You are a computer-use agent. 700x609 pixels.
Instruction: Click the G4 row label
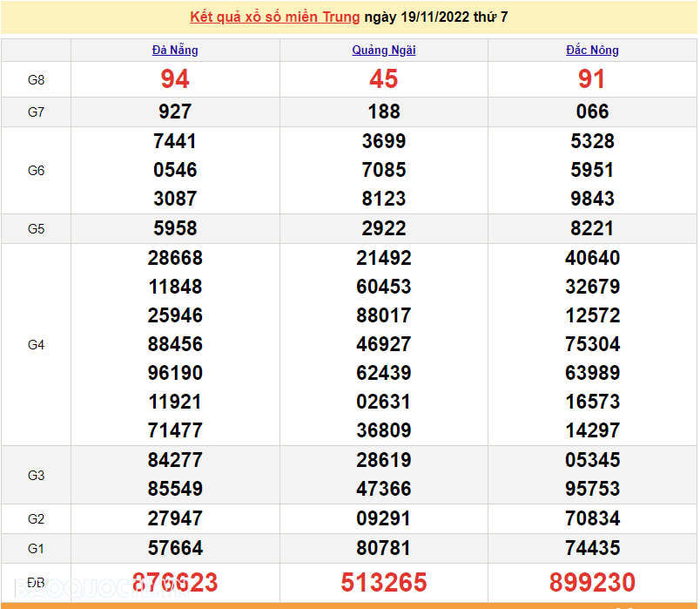click(x=36, y=345)
